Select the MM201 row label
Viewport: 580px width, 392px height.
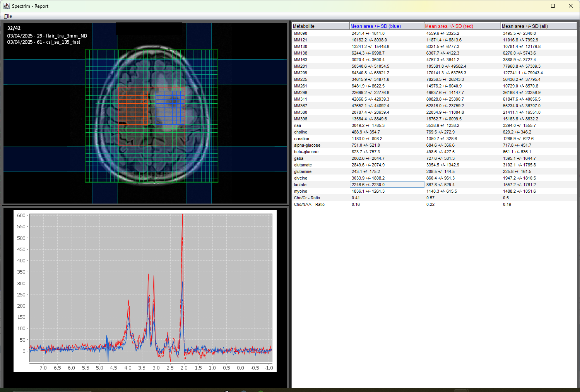tap(300, 66)
